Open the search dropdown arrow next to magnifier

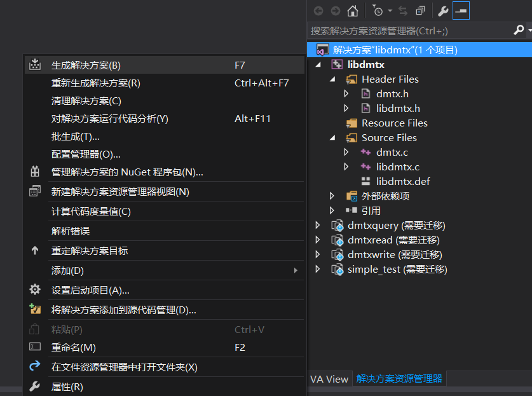(x=529, y=29)
